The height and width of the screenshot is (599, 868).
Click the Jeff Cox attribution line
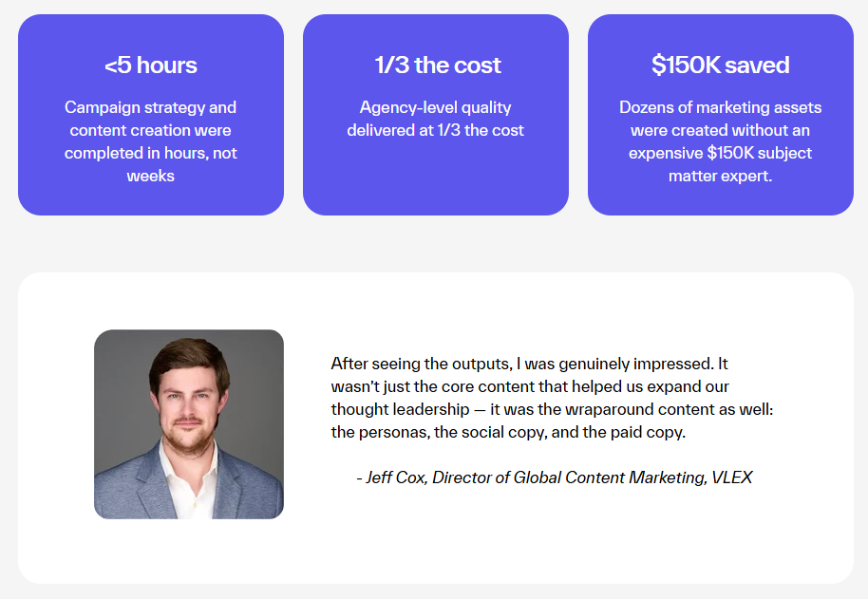point(554,477)
